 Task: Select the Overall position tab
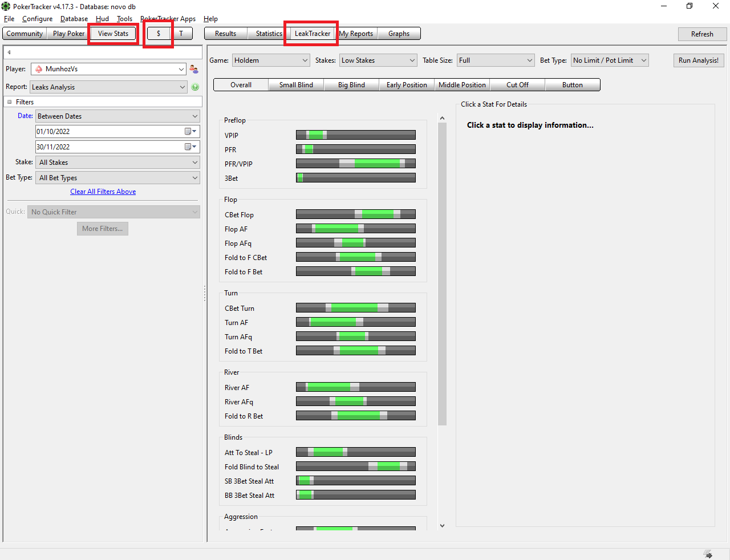coord(241,85)
